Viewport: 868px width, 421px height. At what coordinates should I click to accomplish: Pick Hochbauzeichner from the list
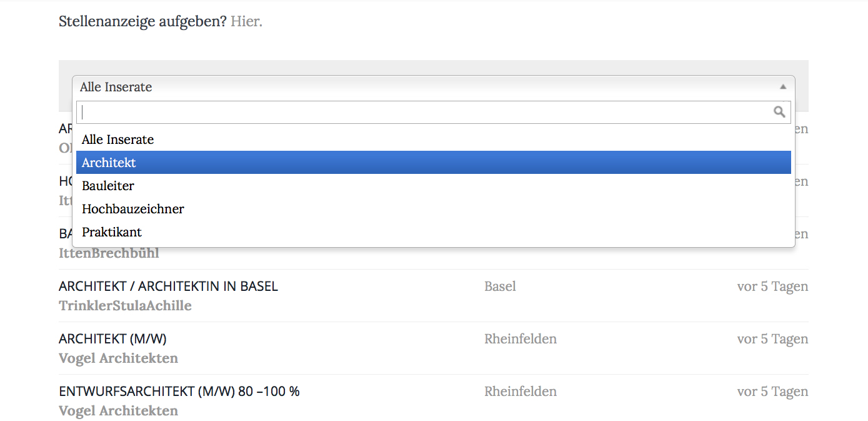pos(133,209)
